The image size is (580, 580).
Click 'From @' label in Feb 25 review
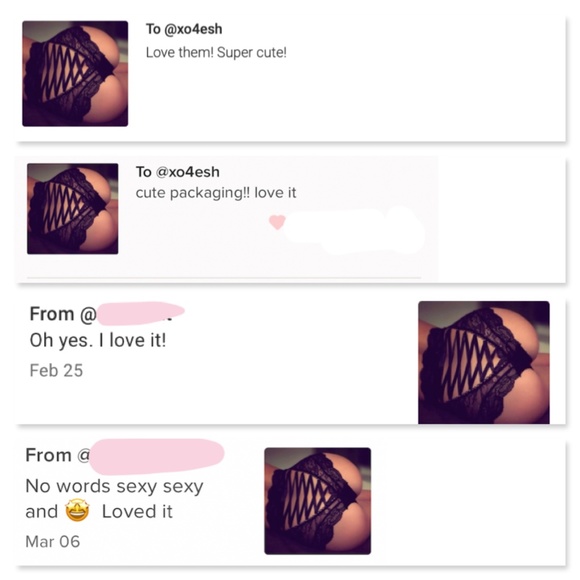63,314
